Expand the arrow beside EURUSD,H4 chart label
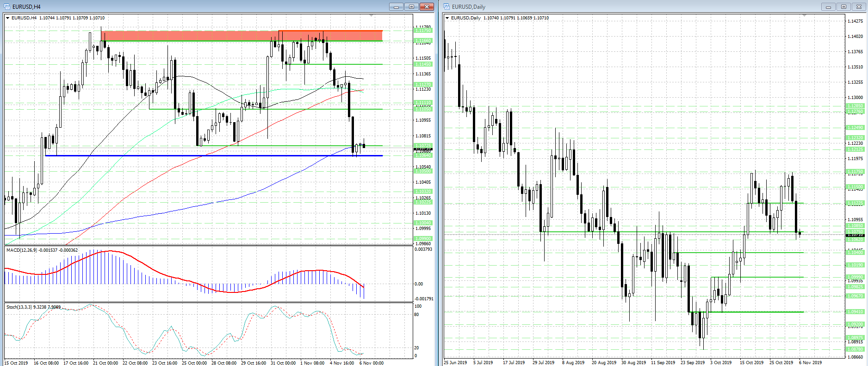This screenshot has width=868, height=366. tap(8, 18)
